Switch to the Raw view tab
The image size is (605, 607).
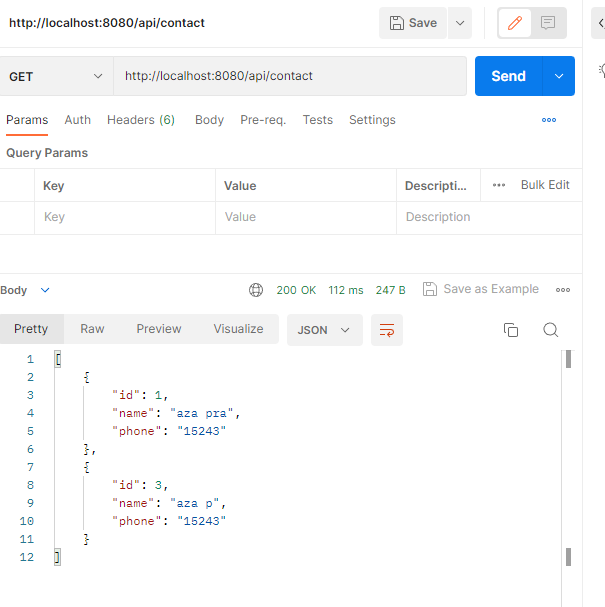tap(92, 329)
